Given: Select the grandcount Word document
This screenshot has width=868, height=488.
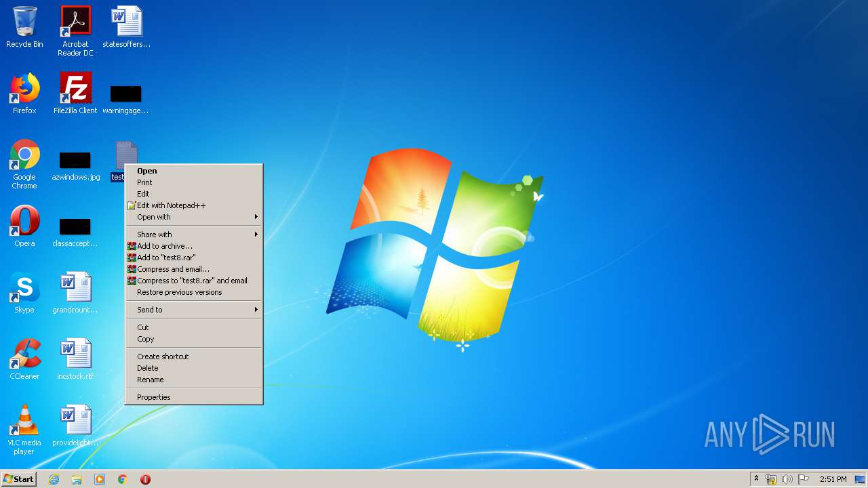Looking at the screenshot, I should (x=75, y=293).
